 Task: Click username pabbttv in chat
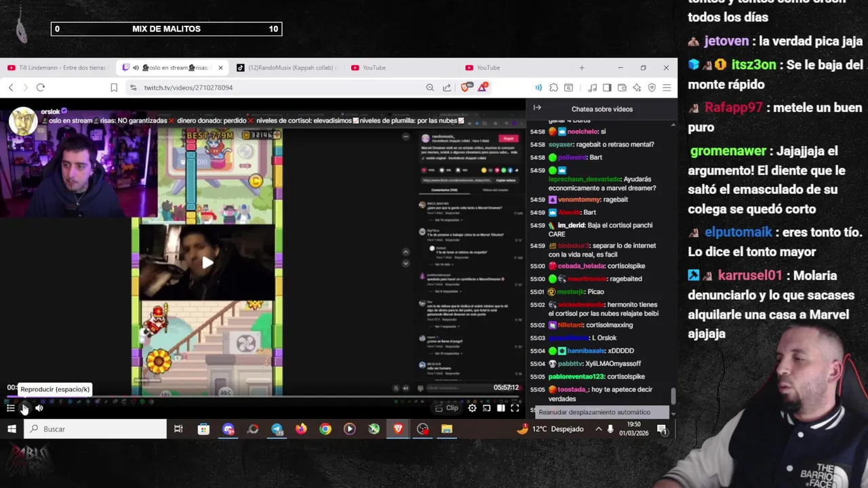(x=570, y=364)
